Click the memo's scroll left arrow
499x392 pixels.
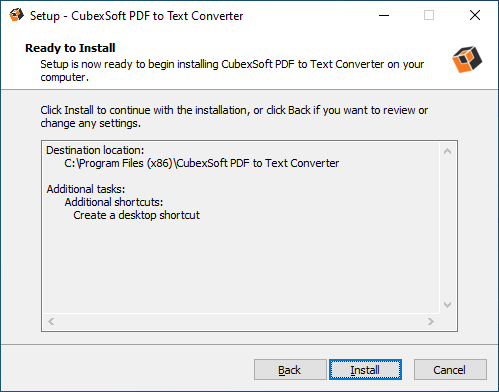coord(51,321)
